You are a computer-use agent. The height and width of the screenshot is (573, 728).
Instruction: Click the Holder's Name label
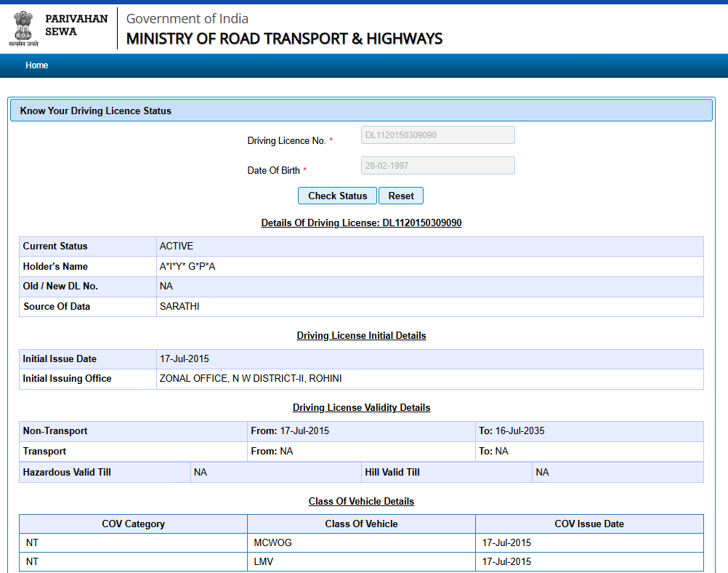55,266
